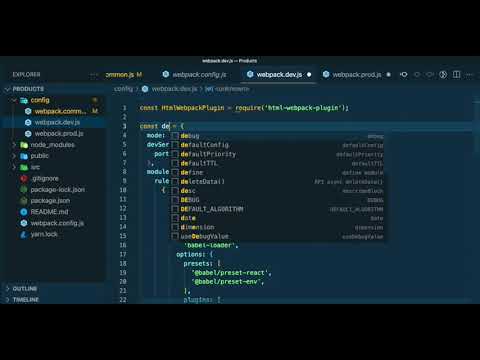480x360 pixels.
Task: Choose 'DEFAULT_ALGORITHM' suggestion
Action: (x=277, y=209)
